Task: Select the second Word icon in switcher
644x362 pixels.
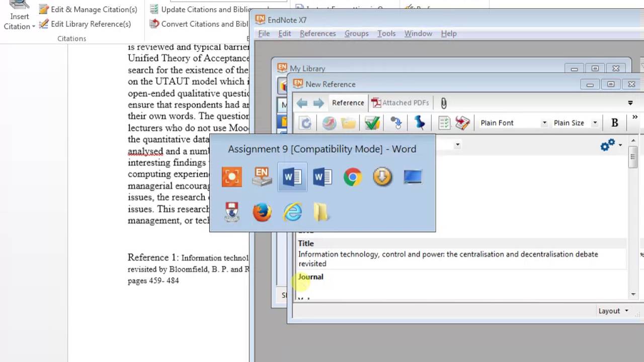Action: 323,177
